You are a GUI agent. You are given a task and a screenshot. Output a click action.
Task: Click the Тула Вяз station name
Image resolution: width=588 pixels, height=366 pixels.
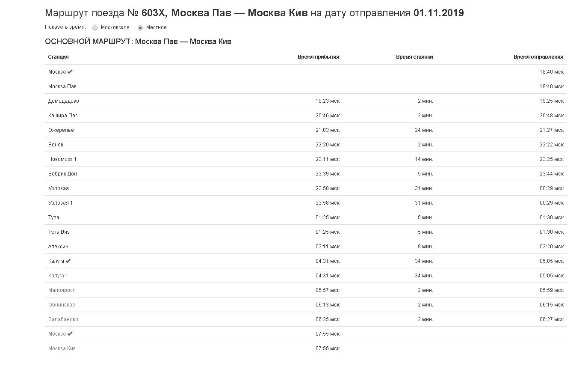click(59, 232)
